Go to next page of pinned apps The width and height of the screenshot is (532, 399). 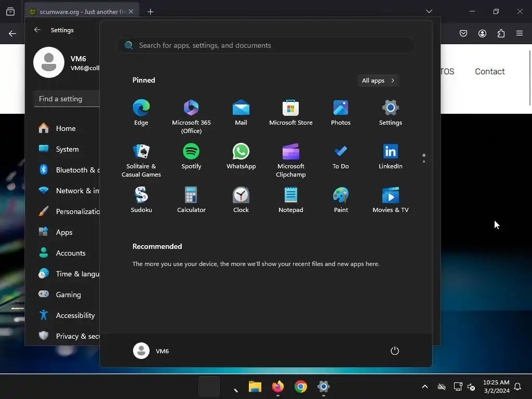point(424,162)
